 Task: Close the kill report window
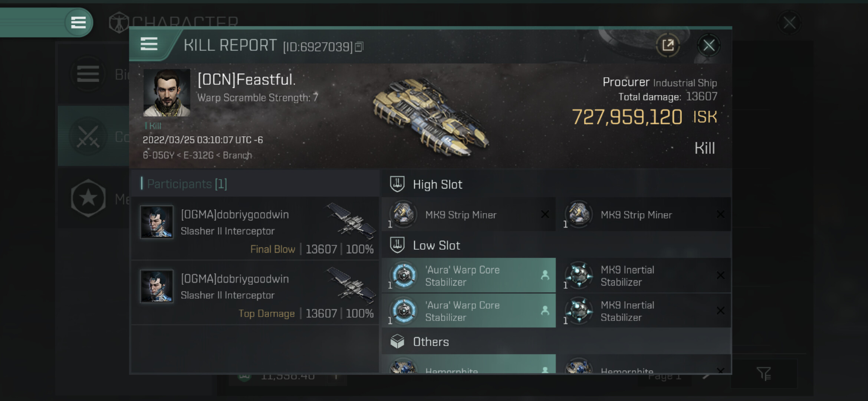[x=708, y=46]
